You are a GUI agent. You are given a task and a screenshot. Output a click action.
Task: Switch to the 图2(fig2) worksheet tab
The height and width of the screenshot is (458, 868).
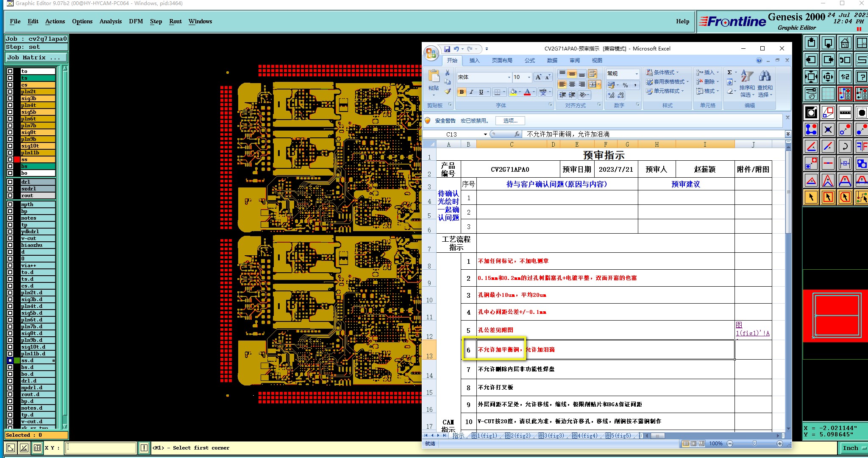tap(517, 436)
